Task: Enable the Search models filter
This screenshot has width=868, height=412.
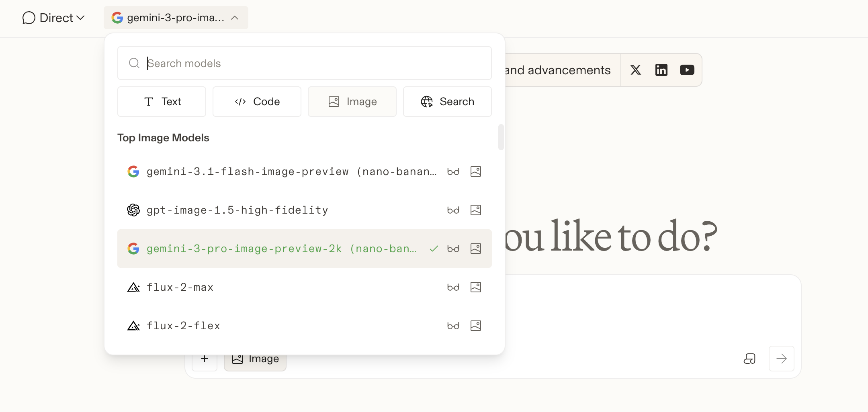Action: tap(447, 102)
